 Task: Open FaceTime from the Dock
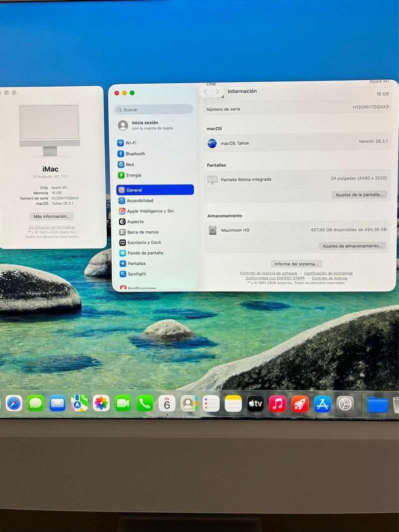click(123, 403)
